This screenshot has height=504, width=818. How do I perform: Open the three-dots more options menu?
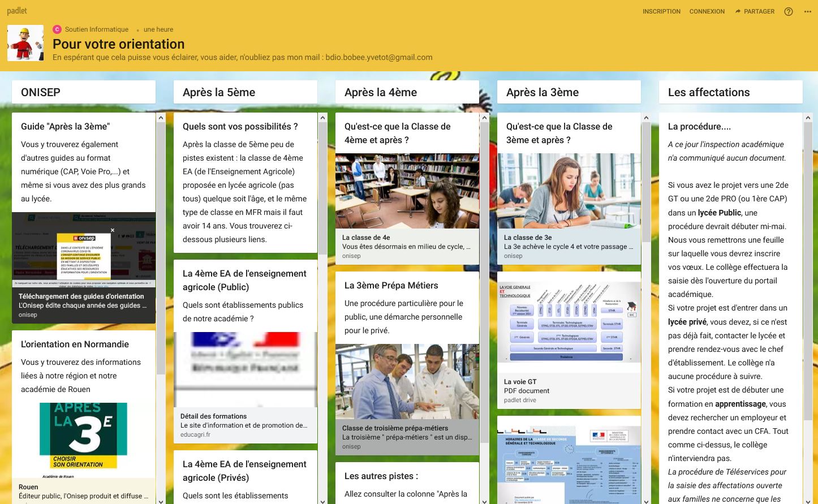(x=807, y=11)
